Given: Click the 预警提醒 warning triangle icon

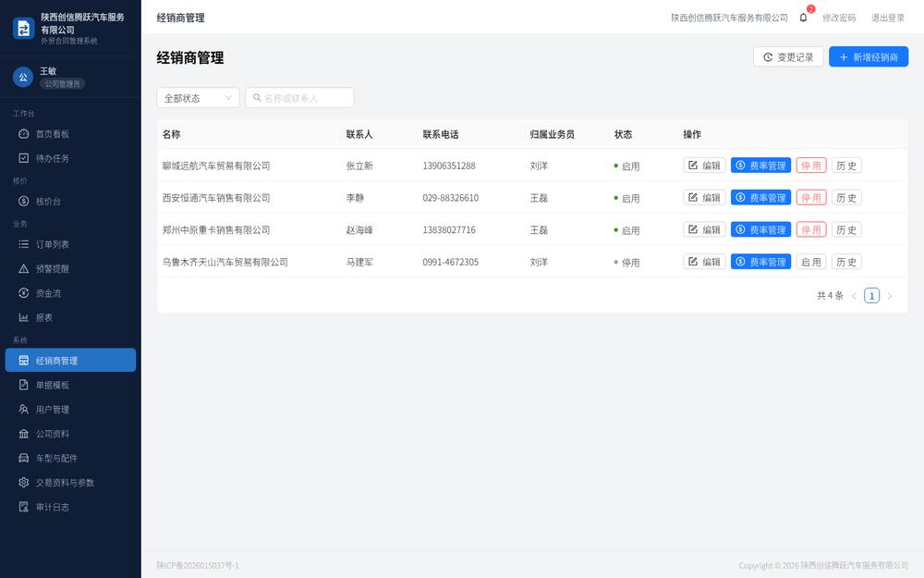Looking at the screenshot, I should [24, 268].
